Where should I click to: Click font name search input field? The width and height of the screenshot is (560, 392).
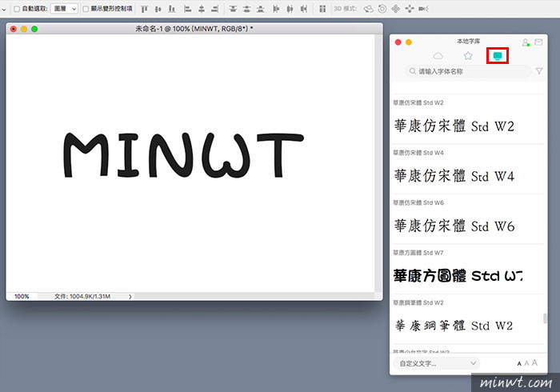[x=469, y=71]
